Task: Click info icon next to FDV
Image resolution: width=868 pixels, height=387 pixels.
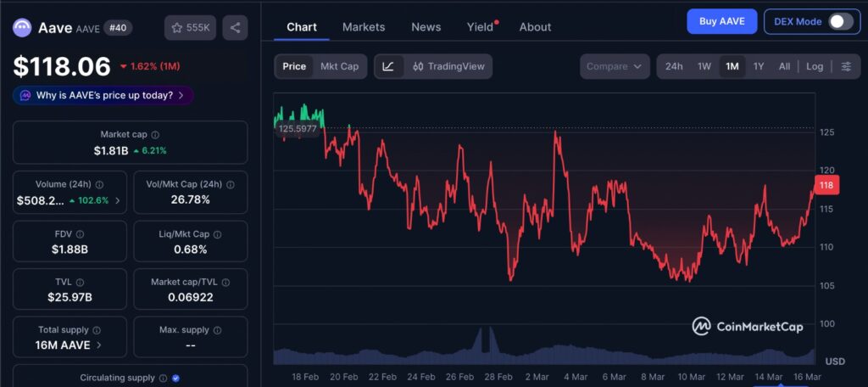Action: [x=81, y=234]
